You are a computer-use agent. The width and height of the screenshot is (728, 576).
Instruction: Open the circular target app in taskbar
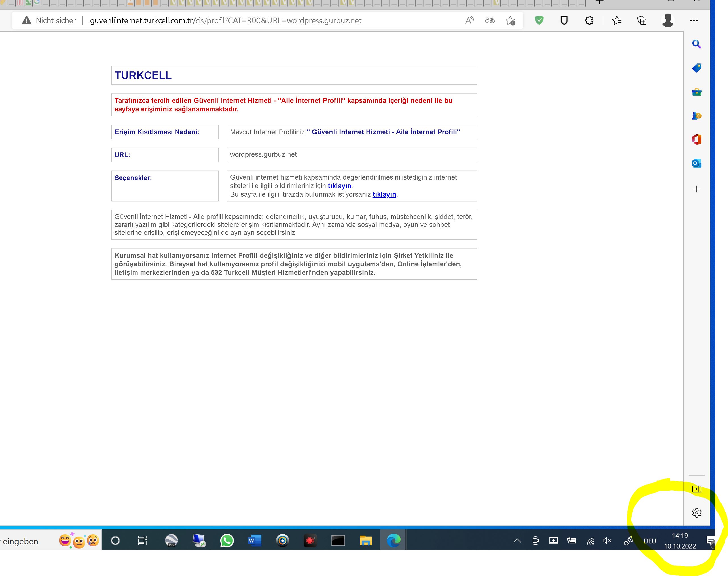283,541
